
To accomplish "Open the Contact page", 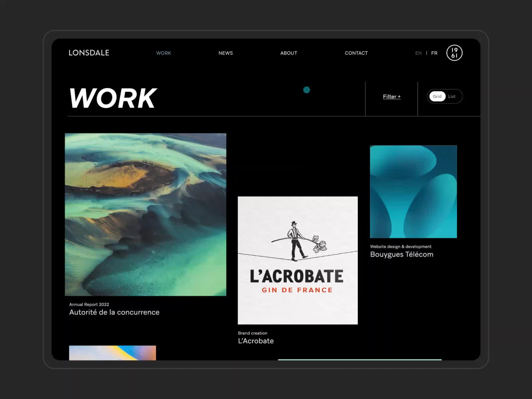I will [356, 53].
